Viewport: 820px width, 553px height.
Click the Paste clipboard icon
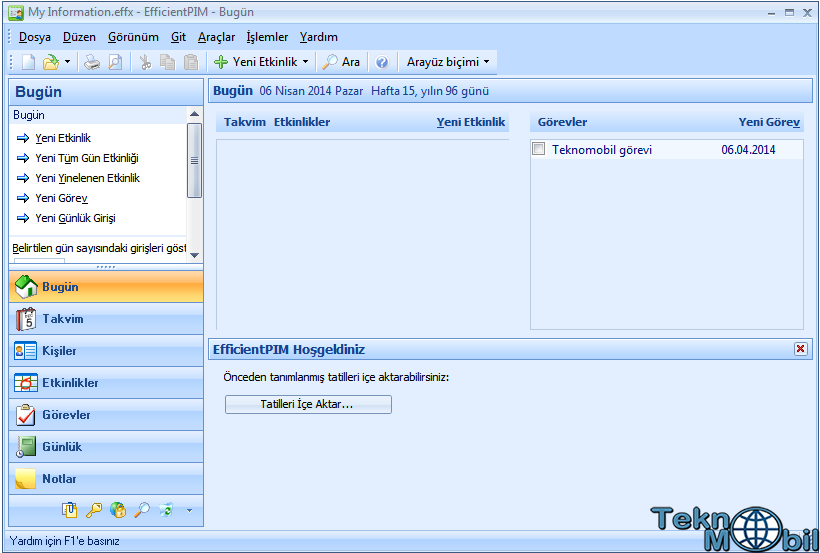coord(191,62)
